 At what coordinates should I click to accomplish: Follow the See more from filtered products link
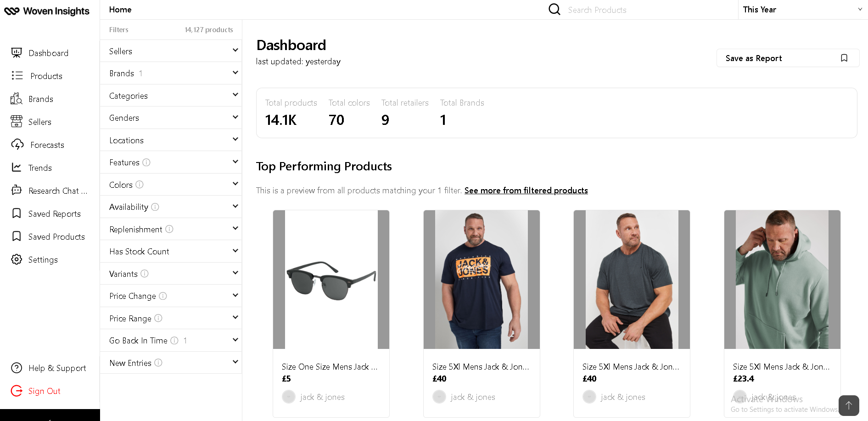click(x=526, y=191)
